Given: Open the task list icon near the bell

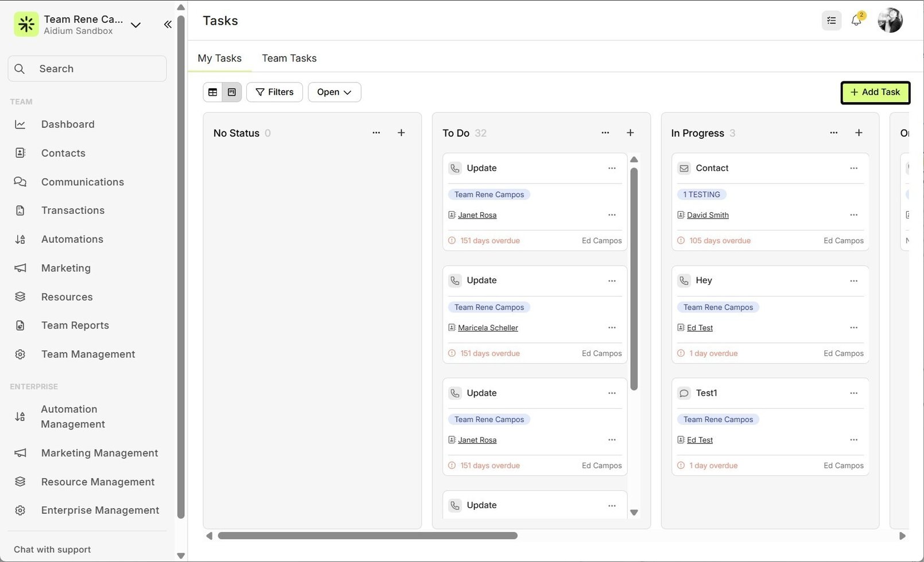Looking at the screenshot, I should (831, 21).
